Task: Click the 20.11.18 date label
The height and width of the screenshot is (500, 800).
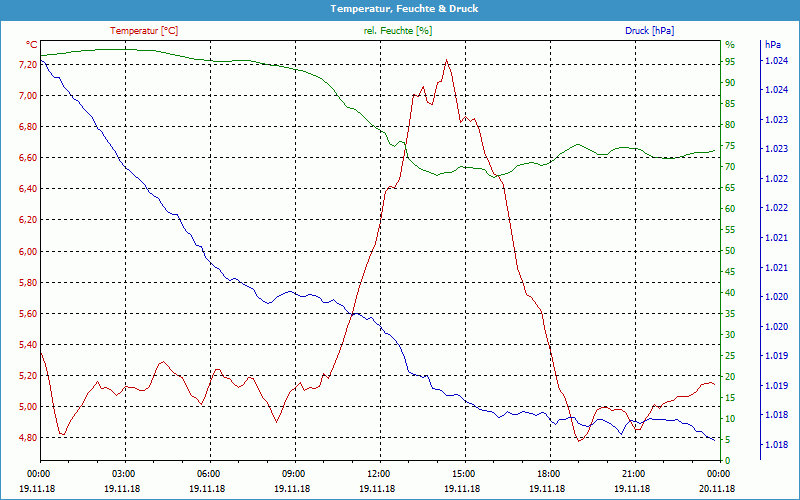Action: coord(717,486)
